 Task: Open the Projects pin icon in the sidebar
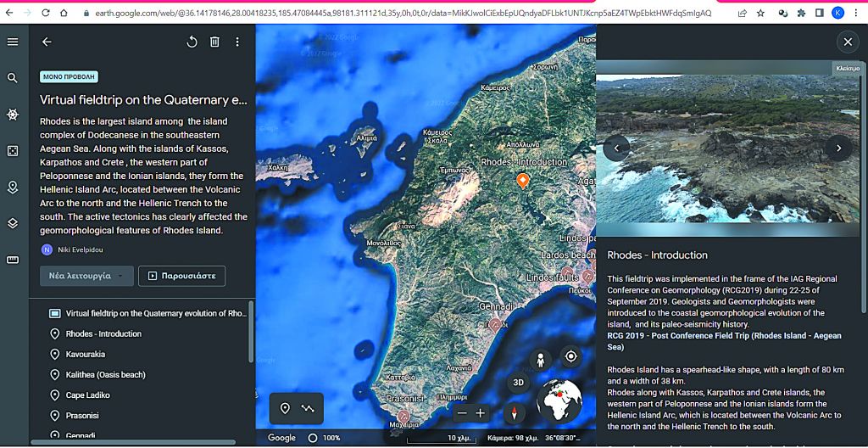(x=12, y=188)
